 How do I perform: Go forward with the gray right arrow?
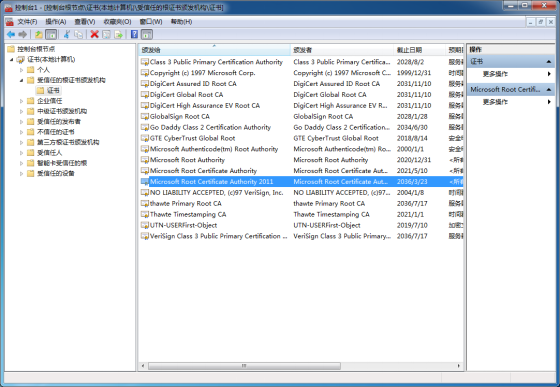coord(22,34)
